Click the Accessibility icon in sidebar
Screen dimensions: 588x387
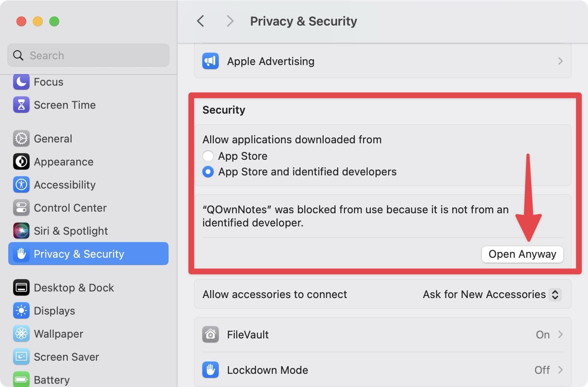pos(21,185)
